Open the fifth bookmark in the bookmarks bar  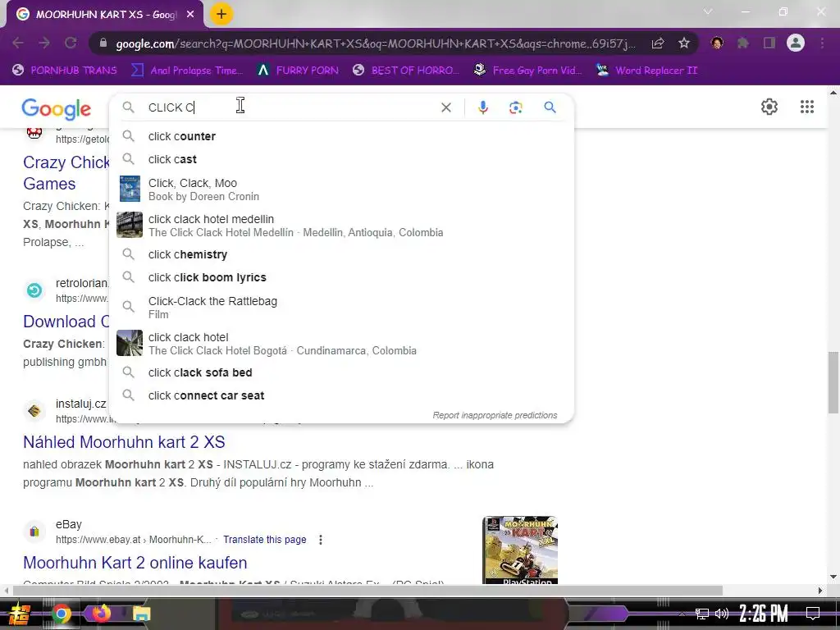(527, 71)
